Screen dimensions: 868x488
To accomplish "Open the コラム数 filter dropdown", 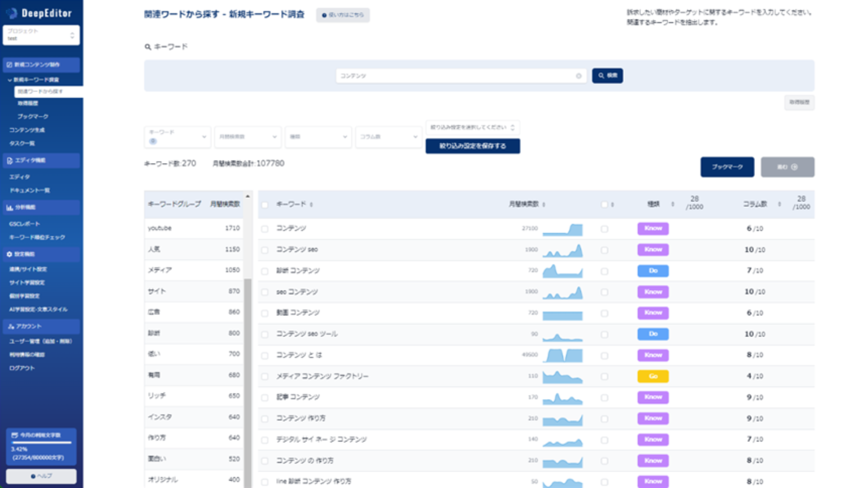I will point(389,136).
